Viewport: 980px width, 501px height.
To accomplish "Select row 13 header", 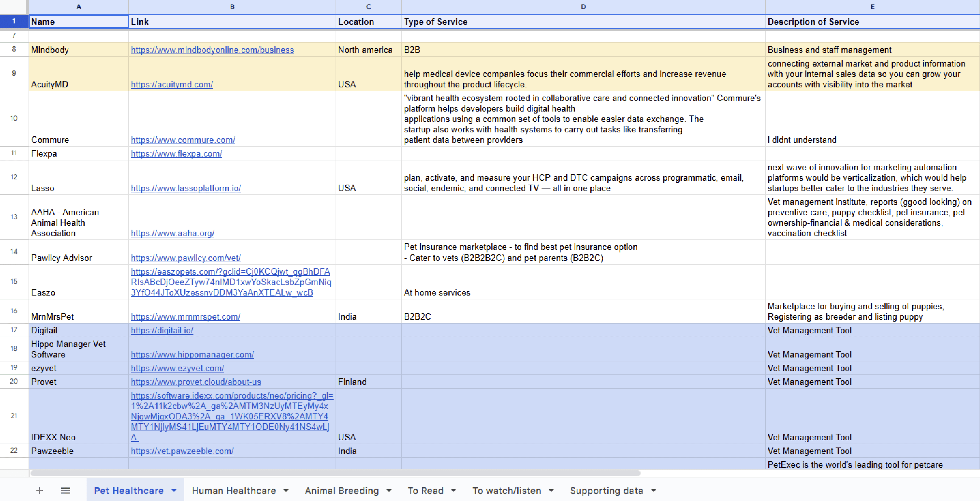I will pos(14,217).
